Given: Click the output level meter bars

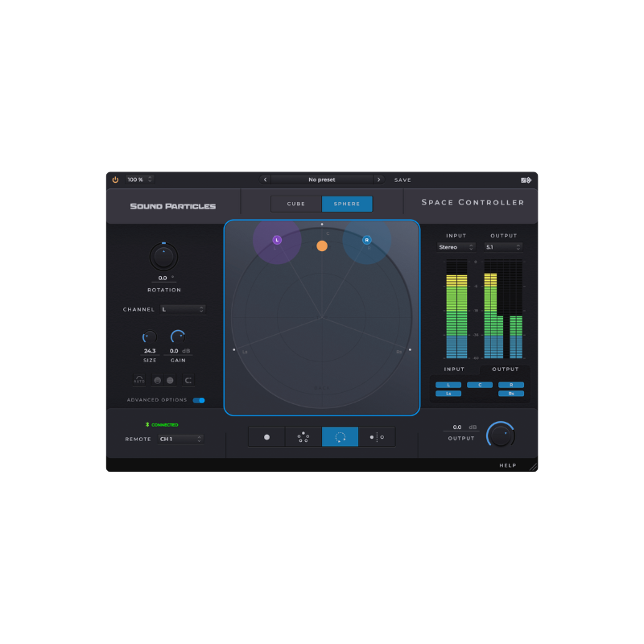Looking at the screenshot, I should (503, 309).
